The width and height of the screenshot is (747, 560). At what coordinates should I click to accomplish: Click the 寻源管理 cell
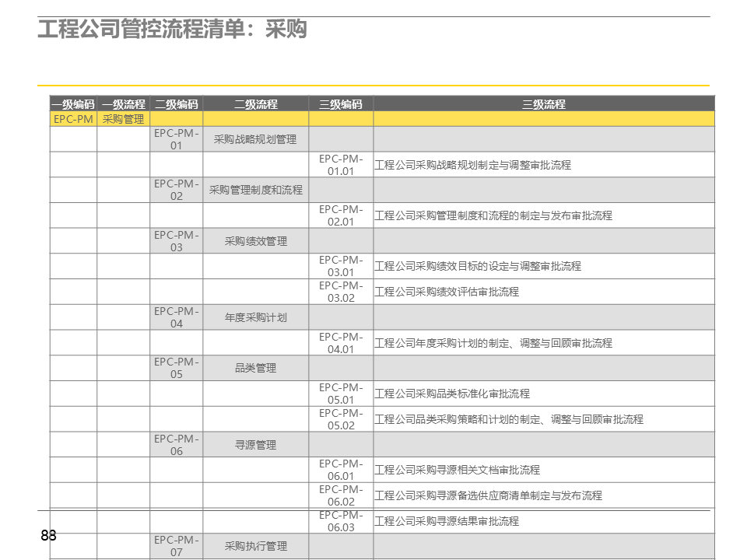pyautogui.click(x=256, y=444)
